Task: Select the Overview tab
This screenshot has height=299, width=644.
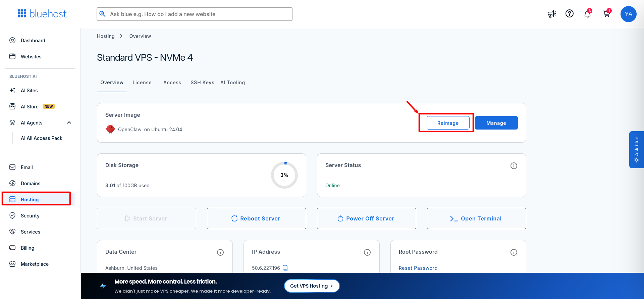Action: (112, 83)
